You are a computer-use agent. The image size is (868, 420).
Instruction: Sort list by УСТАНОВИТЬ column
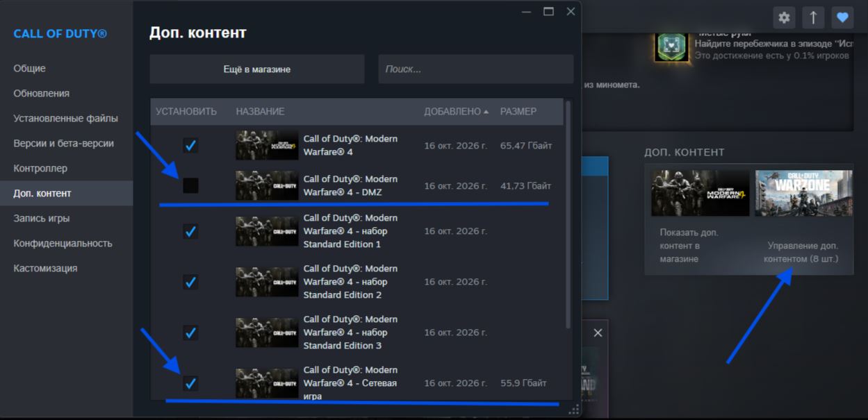[186, 111]
